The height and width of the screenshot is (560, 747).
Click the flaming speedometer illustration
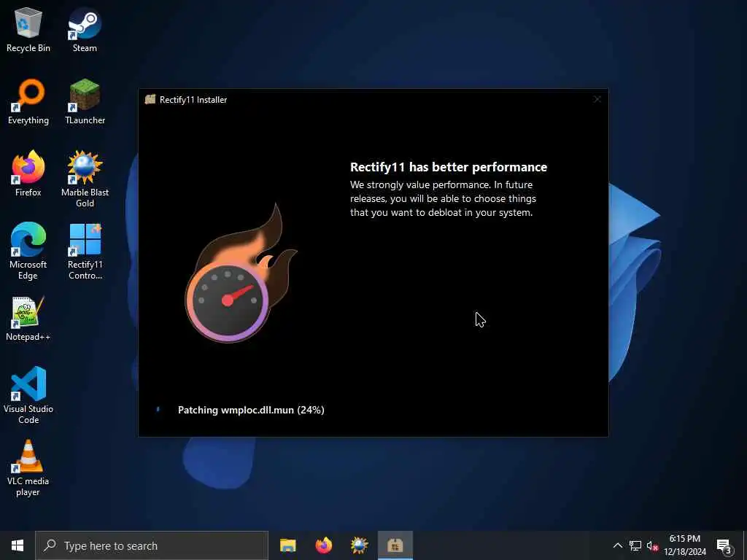click(x=241, y=273)
